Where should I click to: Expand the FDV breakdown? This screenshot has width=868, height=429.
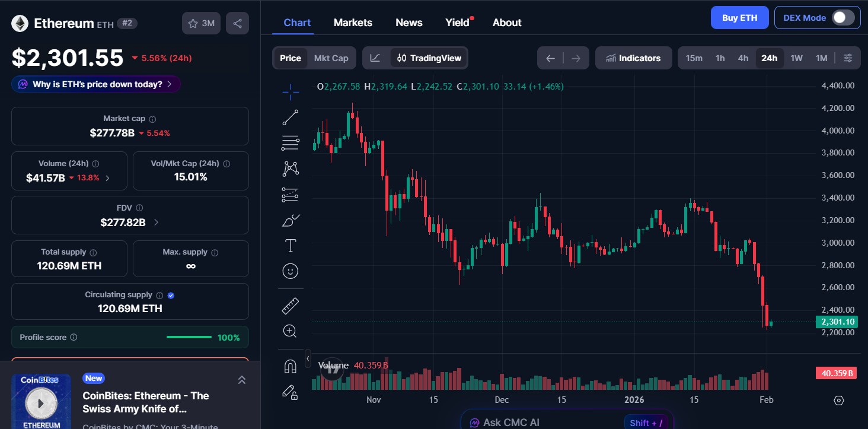click(x=155, y=222)
